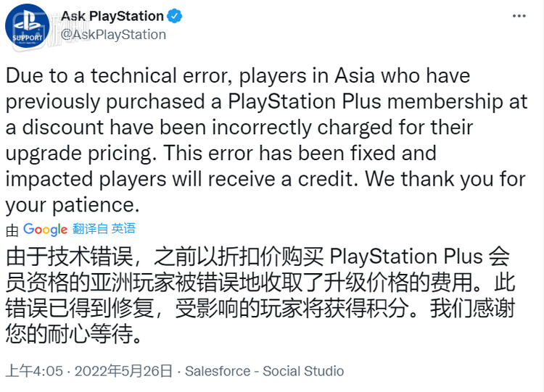Click the "upgrade pricing" phrase in the tweet
544x392 pixels.
(x=79, y=154)
